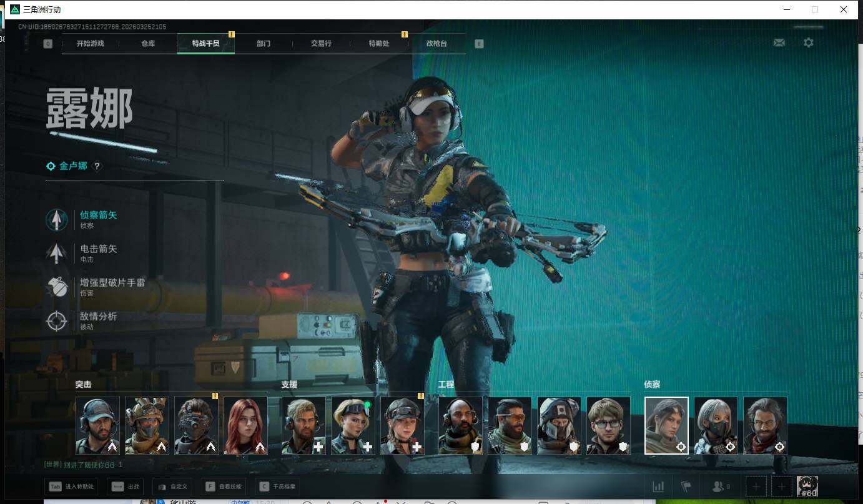This screenshot has height=504, width=863.
Task: Click the 自定义 customize button
Action: click(173, 487)
